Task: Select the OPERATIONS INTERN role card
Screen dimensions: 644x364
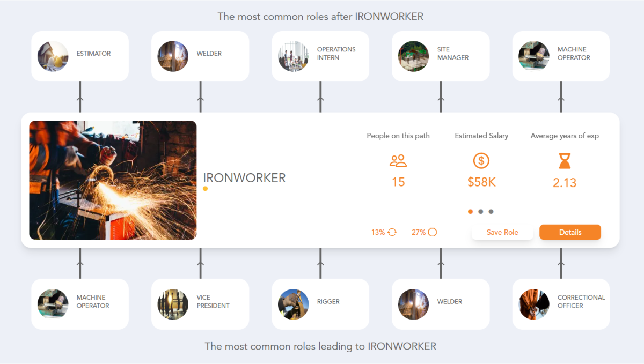Action: coord(320,56)
